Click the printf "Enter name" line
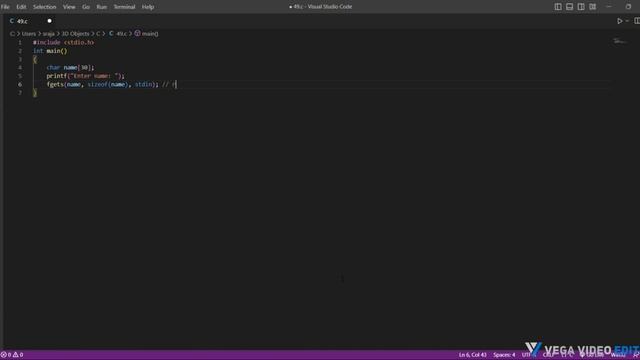The width and height of the screenshot is (640, 360). pyautogui.click(x=85, y=76)
